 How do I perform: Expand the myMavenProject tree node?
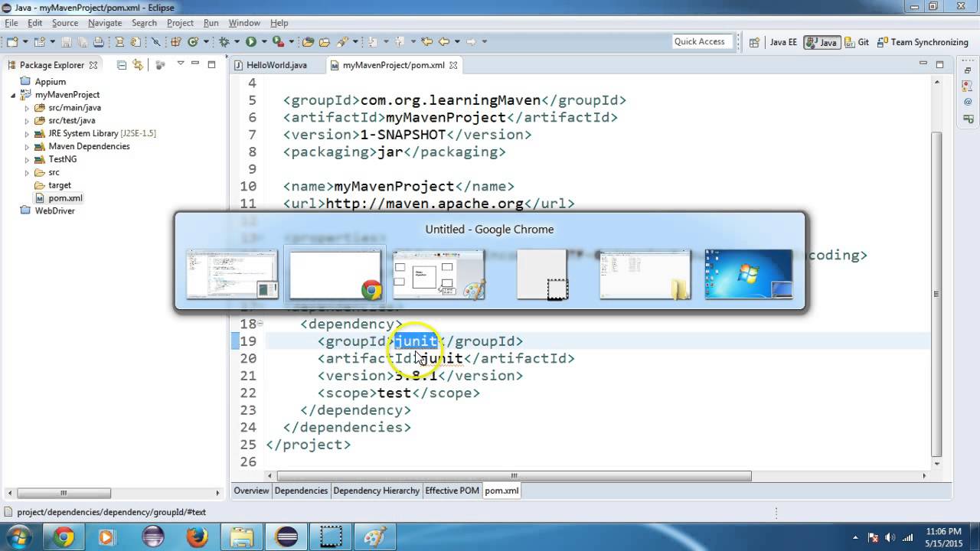tap(13, 95)
